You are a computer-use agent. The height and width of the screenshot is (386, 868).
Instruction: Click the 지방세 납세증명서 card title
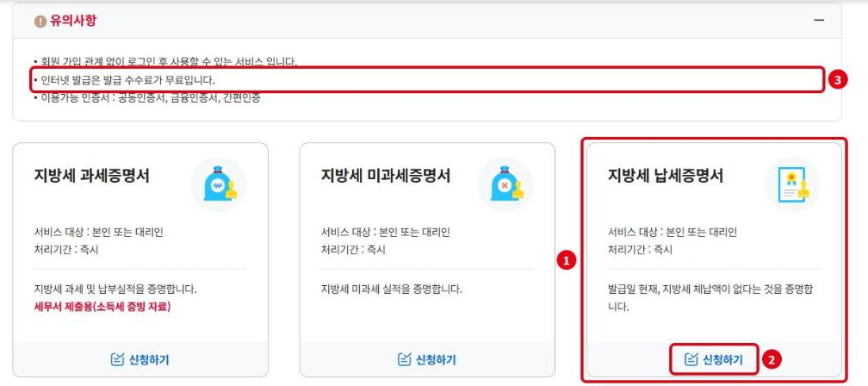coord(666,176)
